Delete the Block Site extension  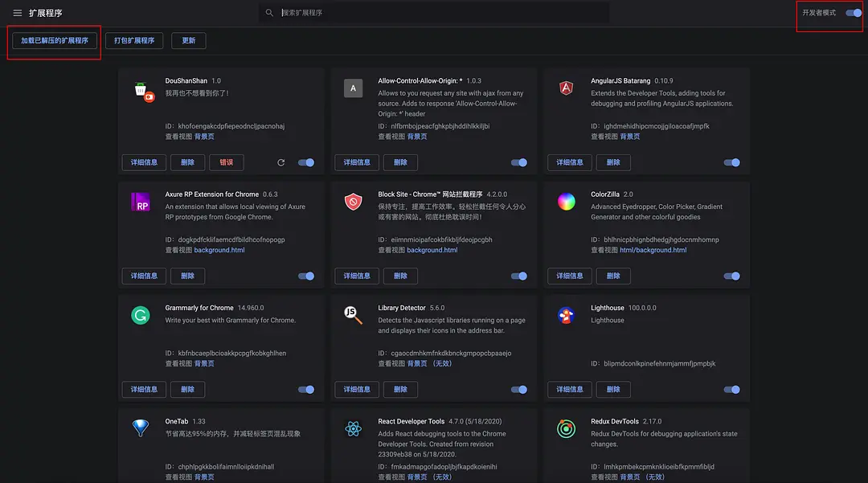coord(400,276)
